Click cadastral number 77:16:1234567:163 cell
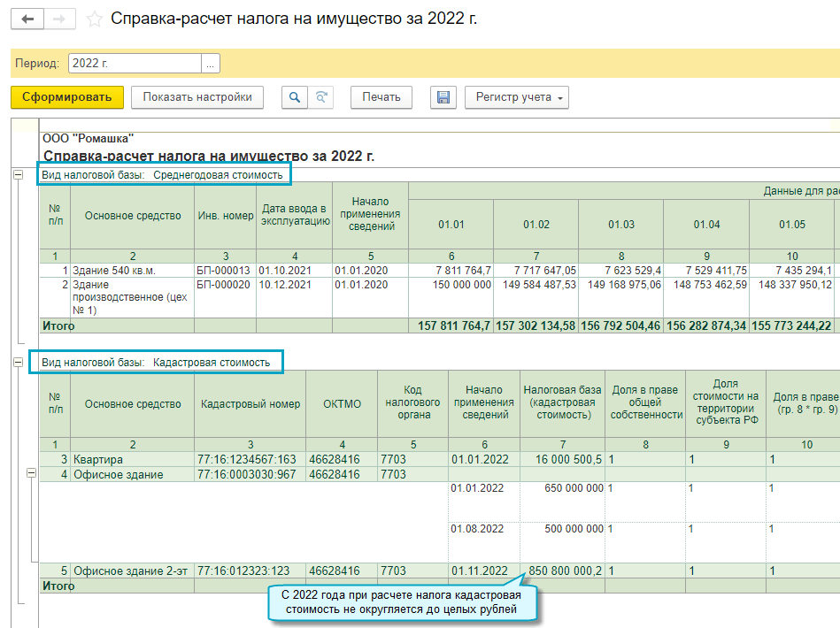Screen dimensions: 840x628 tap(249, 460)
